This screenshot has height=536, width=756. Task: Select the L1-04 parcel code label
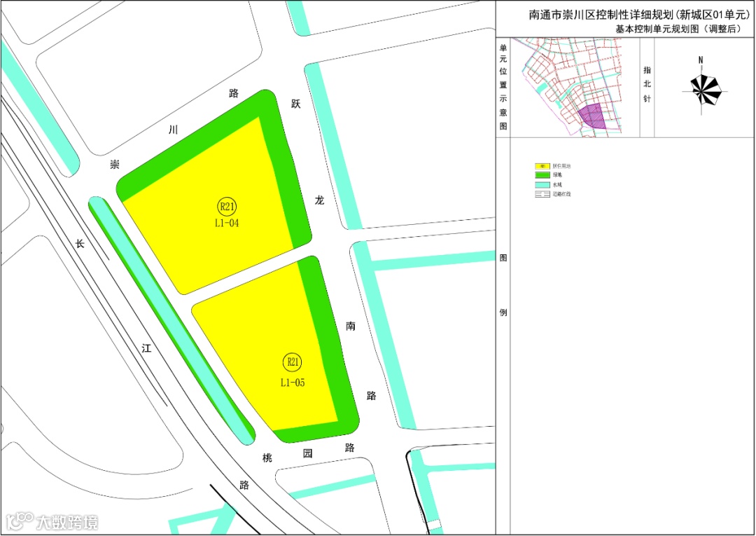point(227,224)
